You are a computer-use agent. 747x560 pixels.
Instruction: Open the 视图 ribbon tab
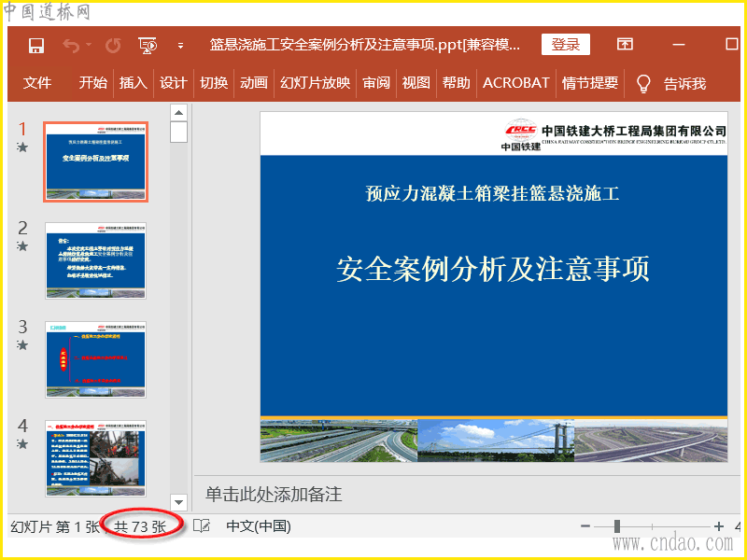pos(416,83)
